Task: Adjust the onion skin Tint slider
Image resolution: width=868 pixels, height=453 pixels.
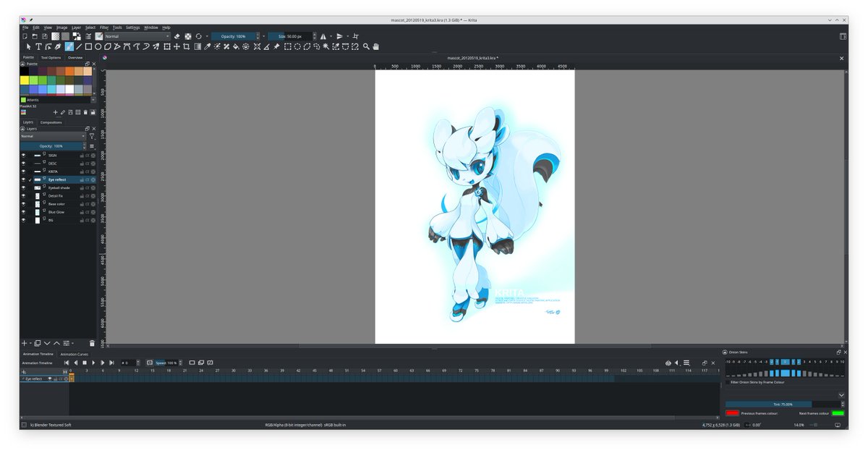Action: [x=783, y=405]
